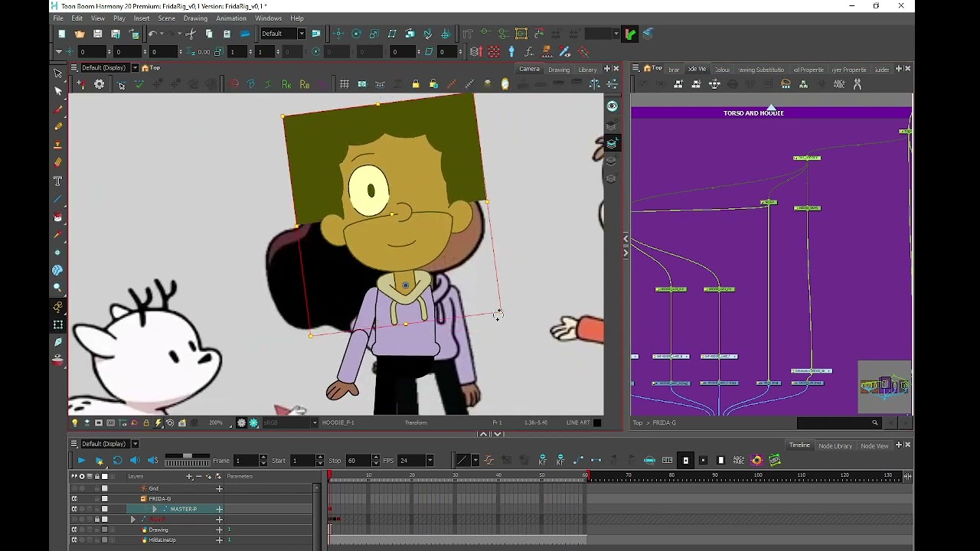980x551 pixels.
Task: Toggle visibility of the MASTER-P layer
Action: coord(74,509)
